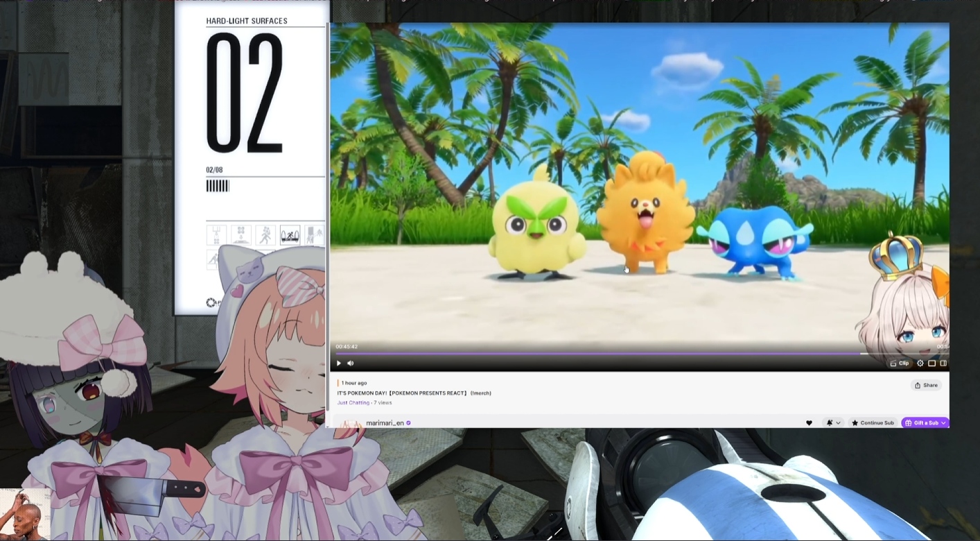980x541 pixels.
Task: Click the heart follow icon
Action: tap(809, 422)
